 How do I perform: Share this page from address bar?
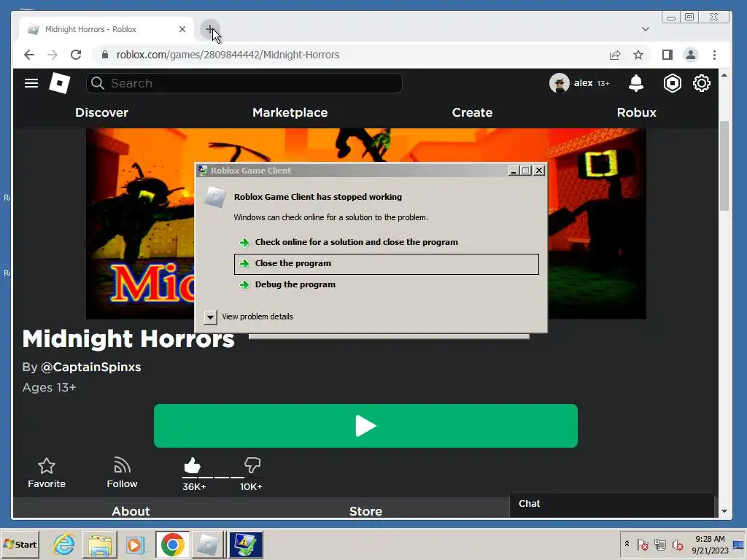(615, 55)
